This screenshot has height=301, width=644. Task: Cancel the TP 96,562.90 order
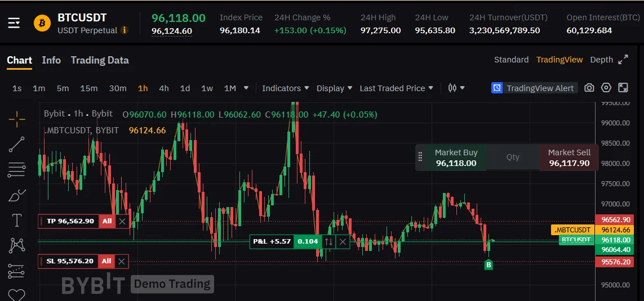click(122, 222)
